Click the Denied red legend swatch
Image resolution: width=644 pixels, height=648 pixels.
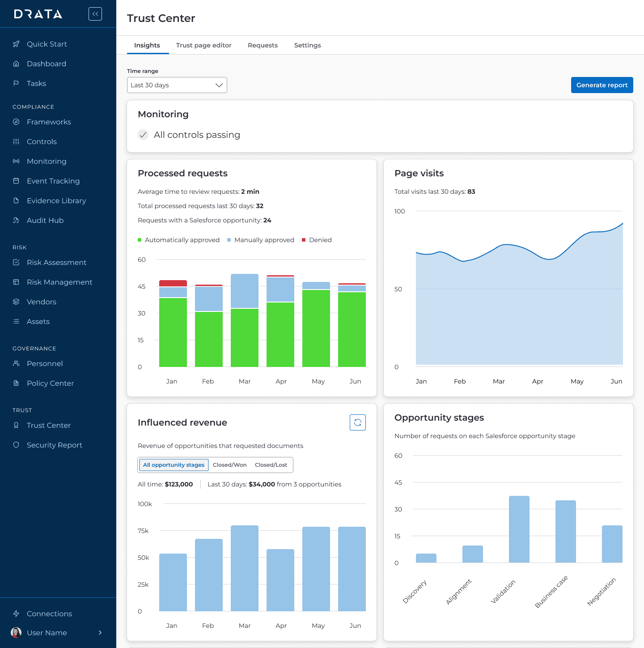pyautogui.click(x=304, y=240)
